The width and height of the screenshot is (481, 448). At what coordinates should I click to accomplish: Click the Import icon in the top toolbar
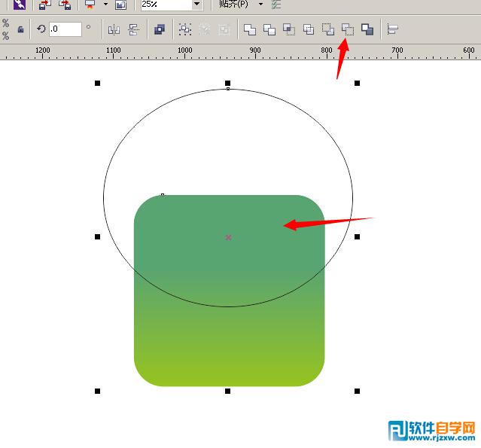(x=44, y=5)
